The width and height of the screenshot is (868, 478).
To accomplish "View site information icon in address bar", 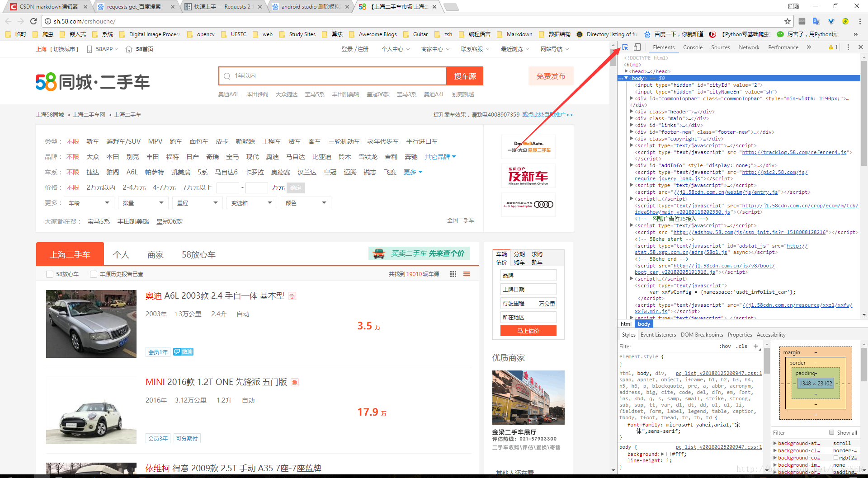I will tap(48, 21).
